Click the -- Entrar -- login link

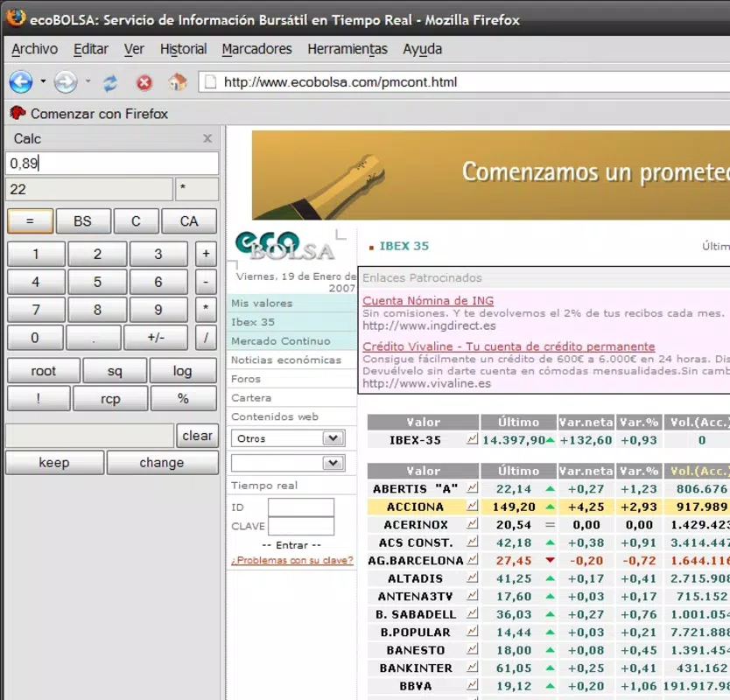pyautogui.click(x=291, y=545)
